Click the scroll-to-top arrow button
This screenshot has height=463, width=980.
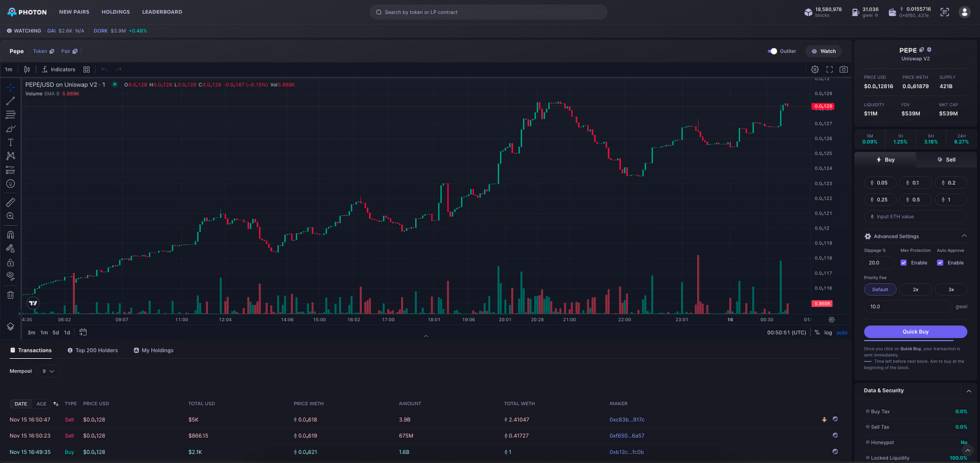coord(968,451)
